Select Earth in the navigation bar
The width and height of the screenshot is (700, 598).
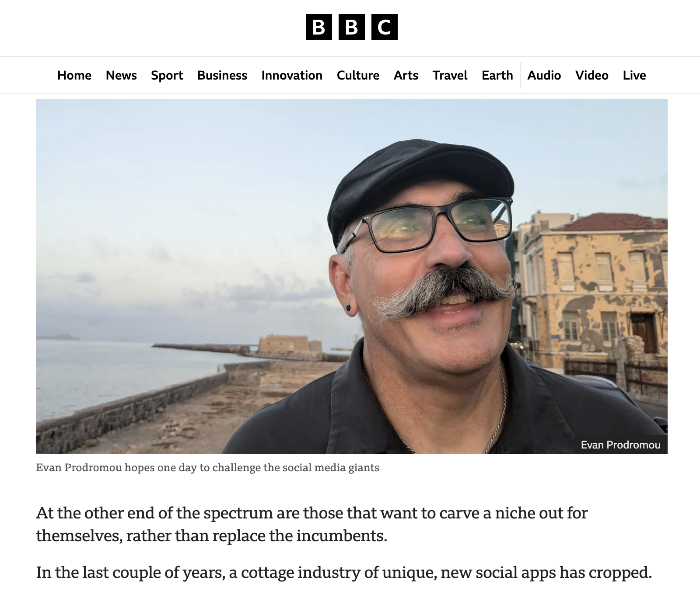tap(497, 75)
